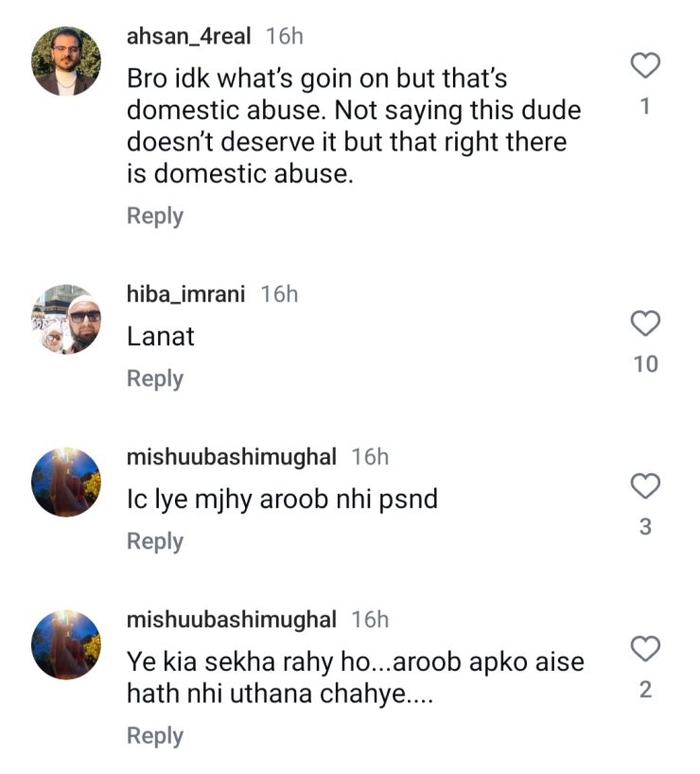The image size is (700, 774).
Task: Open the 2 likes on "Ye kia sekha" comment
Action: coord(645,690)
